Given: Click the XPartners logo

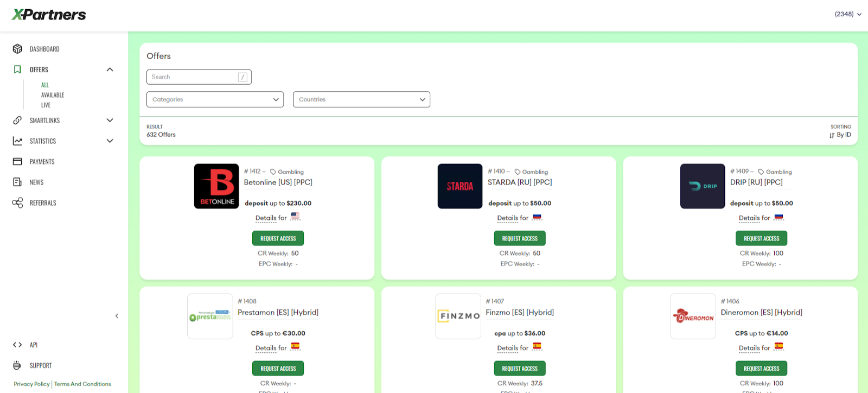Looking at the screenshot, I should 49,15.
